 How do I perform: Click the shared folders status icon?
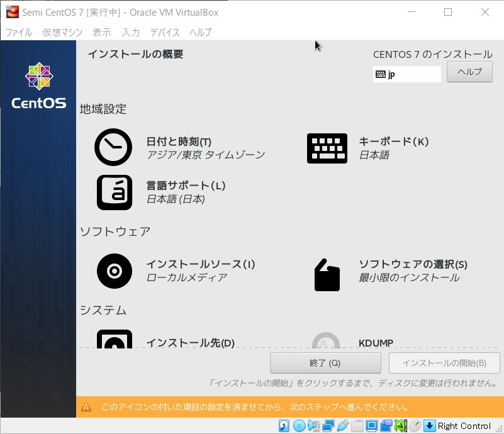click(x=357, y=426)
